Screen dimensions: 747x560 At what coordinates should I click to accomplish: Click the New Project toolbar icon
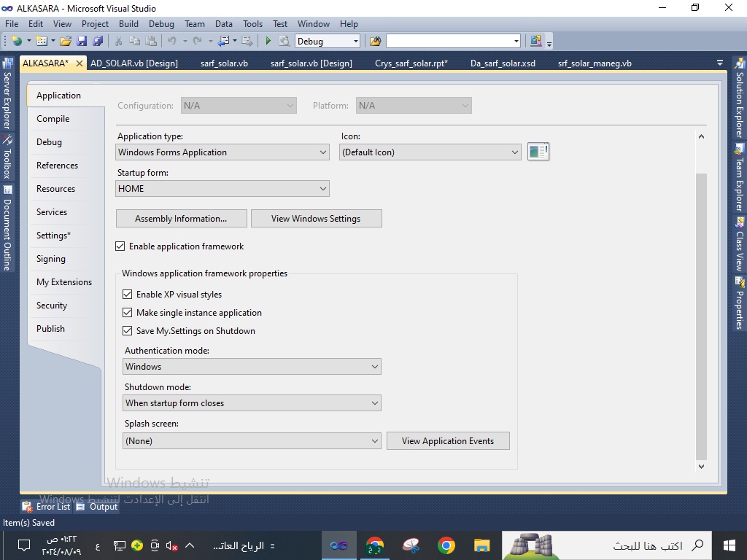pyautogui.click(x=16, y=42)
